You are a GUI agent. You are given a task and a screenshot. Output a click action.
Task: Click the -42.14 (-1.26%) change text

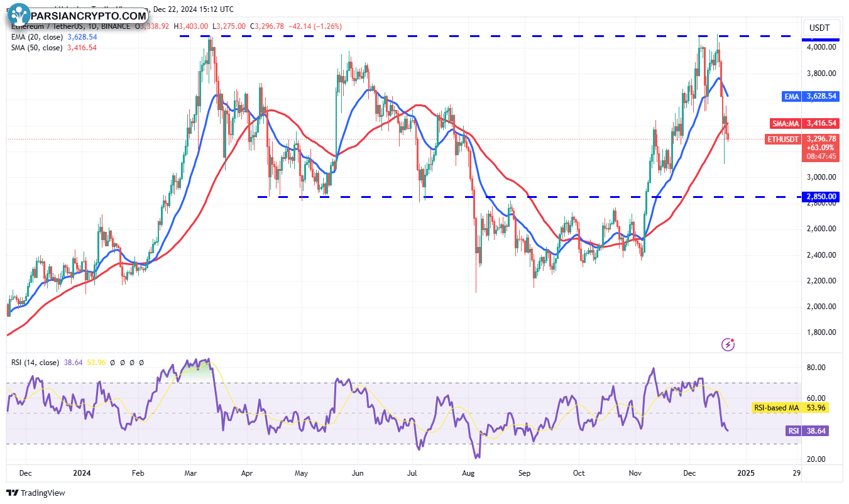(x=314, y=26)
